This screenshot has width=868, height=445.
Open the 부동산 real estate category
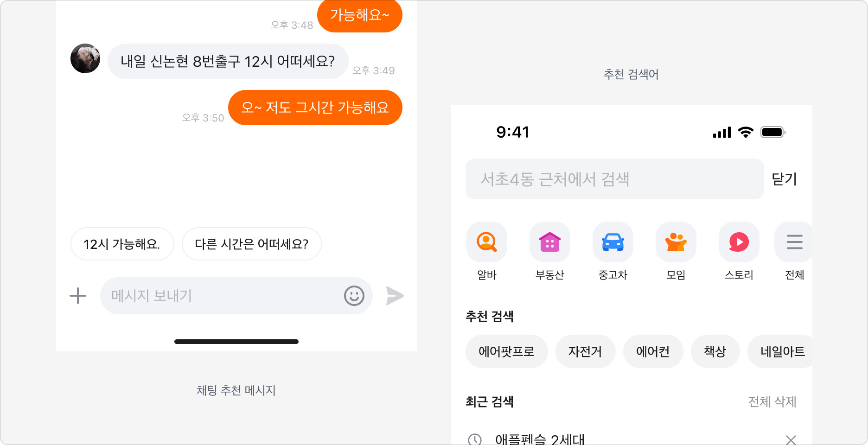coord(549,242)
